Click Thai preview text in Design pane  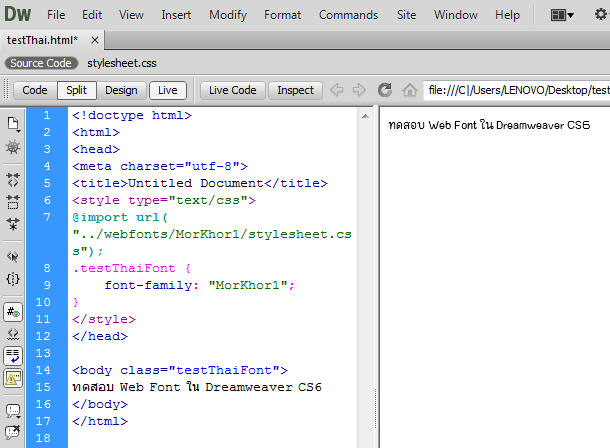coord(489,125)
